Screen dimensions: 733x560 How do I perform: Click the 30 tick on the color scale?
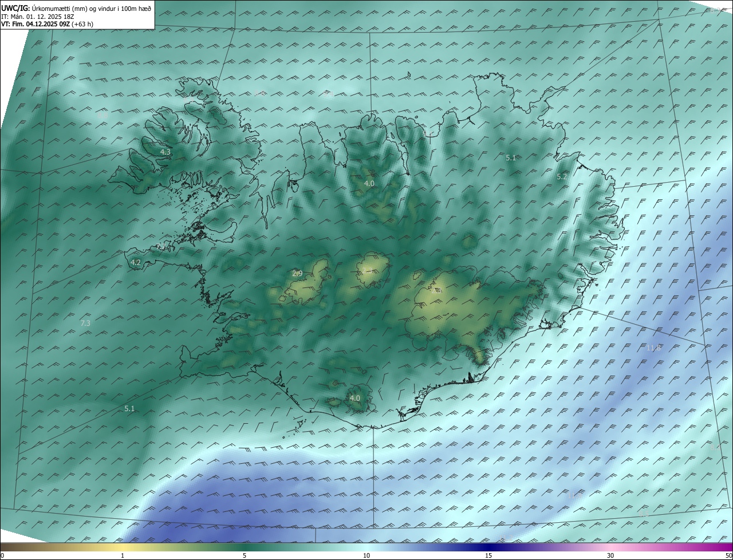coord(610,555)
